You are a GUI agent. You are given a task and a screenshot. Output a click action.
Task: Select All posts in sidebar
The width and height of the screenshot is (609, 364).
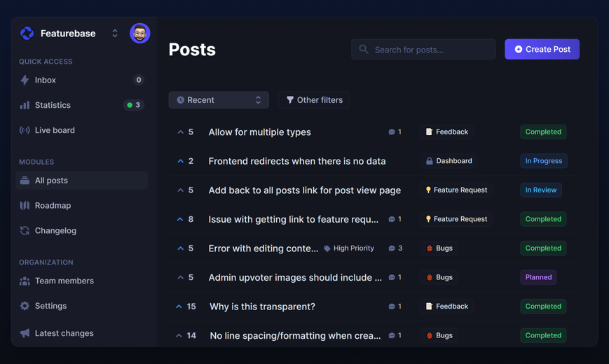(x=82, y=181)
